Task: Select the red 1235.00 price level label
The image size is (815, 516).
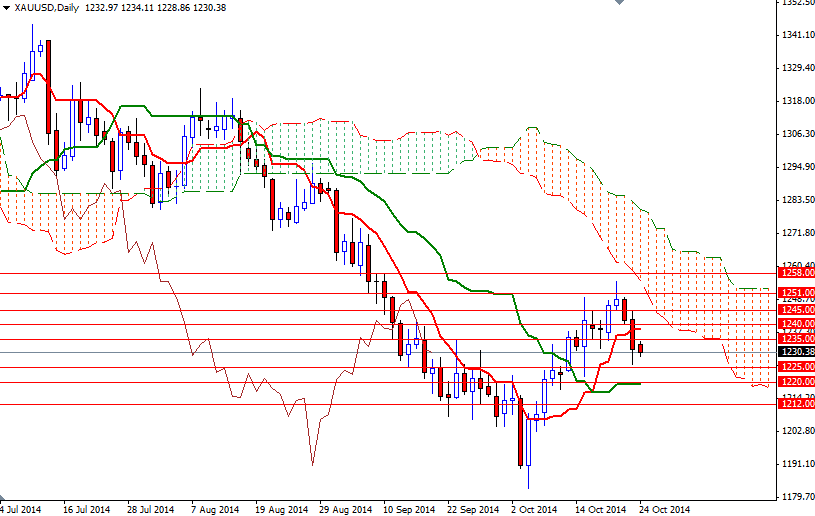Action: coord(794,338)
